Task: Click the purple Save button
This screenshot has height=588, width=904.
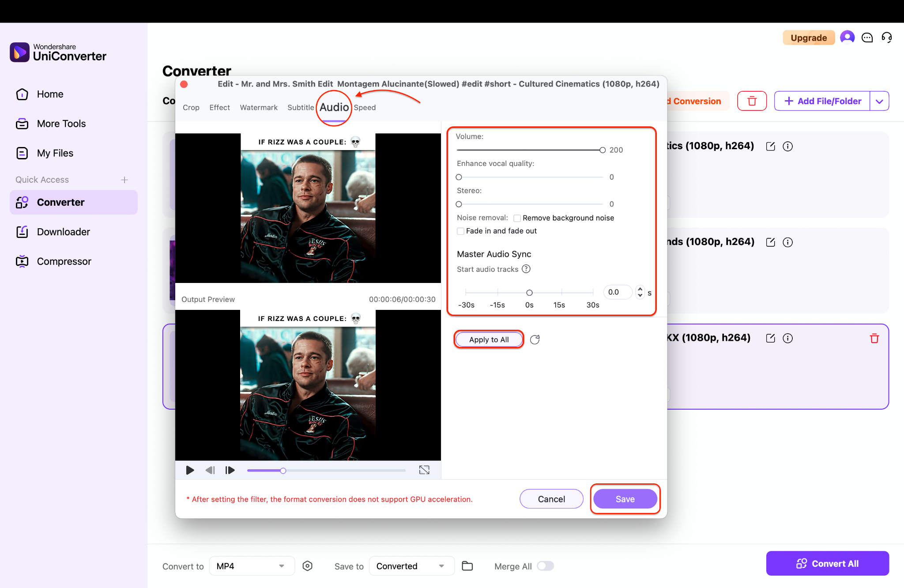Action: [625, 499]
